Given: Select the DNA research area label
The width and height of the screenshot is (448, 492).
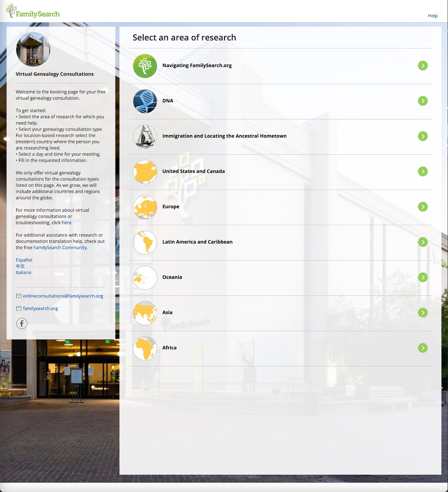Looking at the screenshot, I should pyautogui.click(x=168, y=101).
